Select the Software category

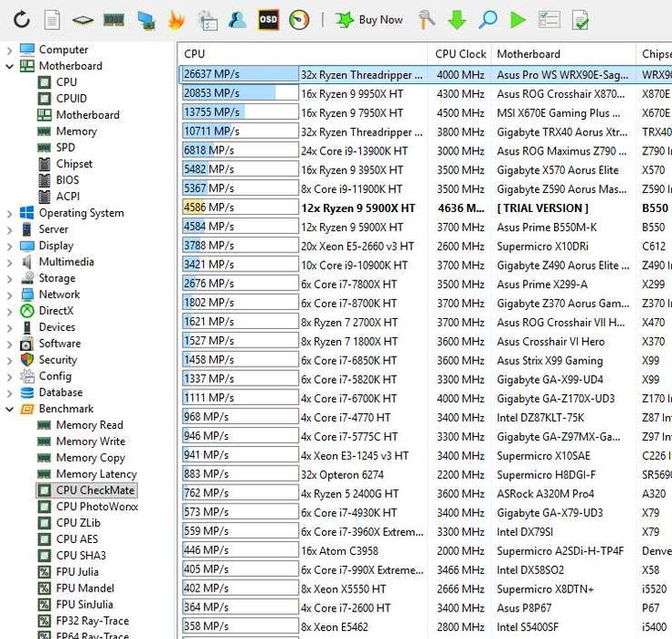[59, 344]
